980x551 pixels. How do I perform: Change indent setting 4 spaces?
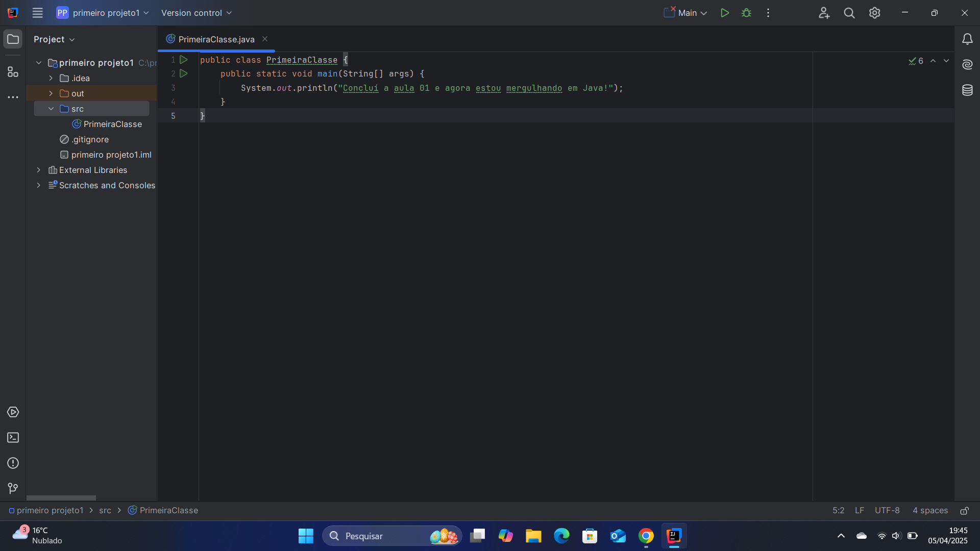[930, 511]
